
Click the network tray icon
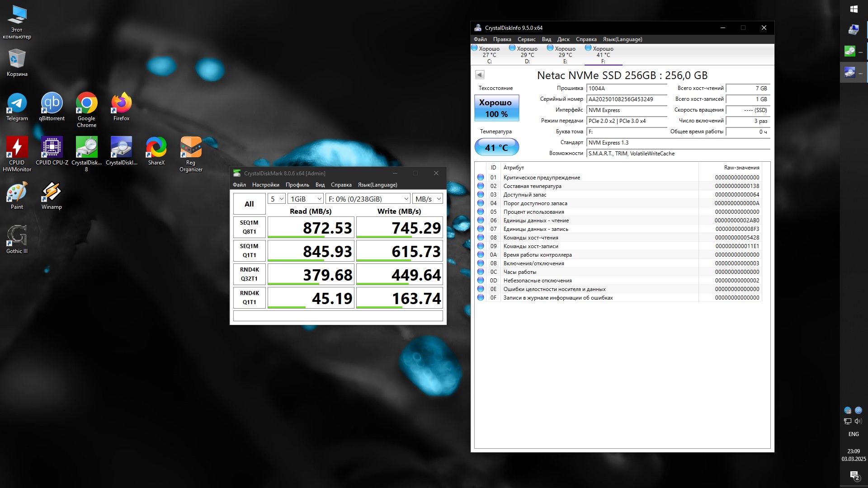(x=848, y=421)
